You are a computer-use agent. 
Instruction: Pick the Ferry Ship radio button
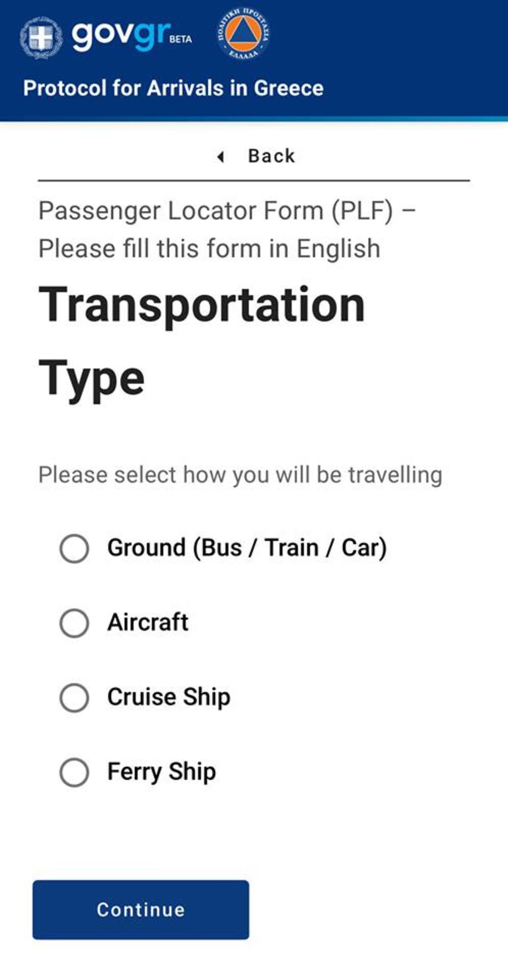(x=74, y=772)
